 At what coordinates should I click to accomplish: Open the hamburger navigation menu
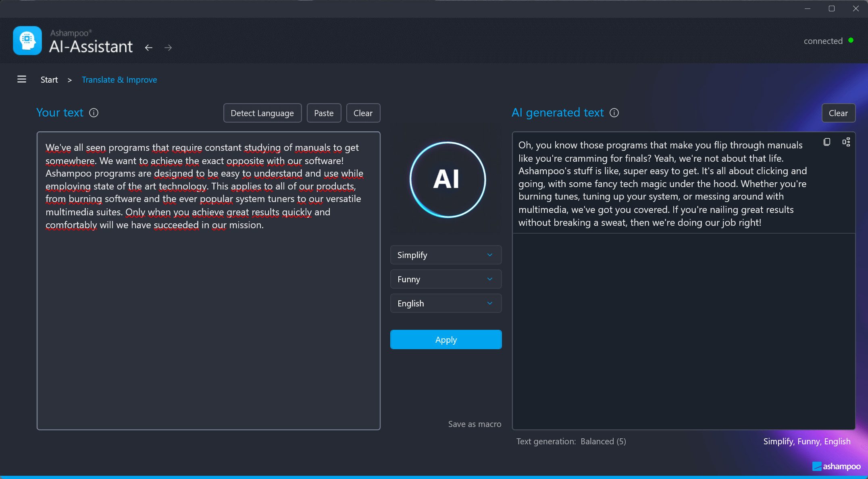click(x=22, y=79)
